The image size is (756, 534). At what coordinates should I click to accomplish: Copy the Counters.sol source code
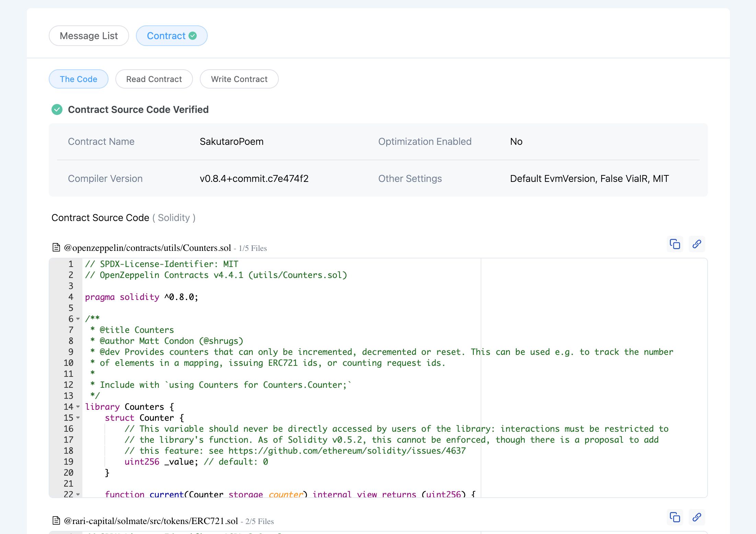click(x=675, y=244)
